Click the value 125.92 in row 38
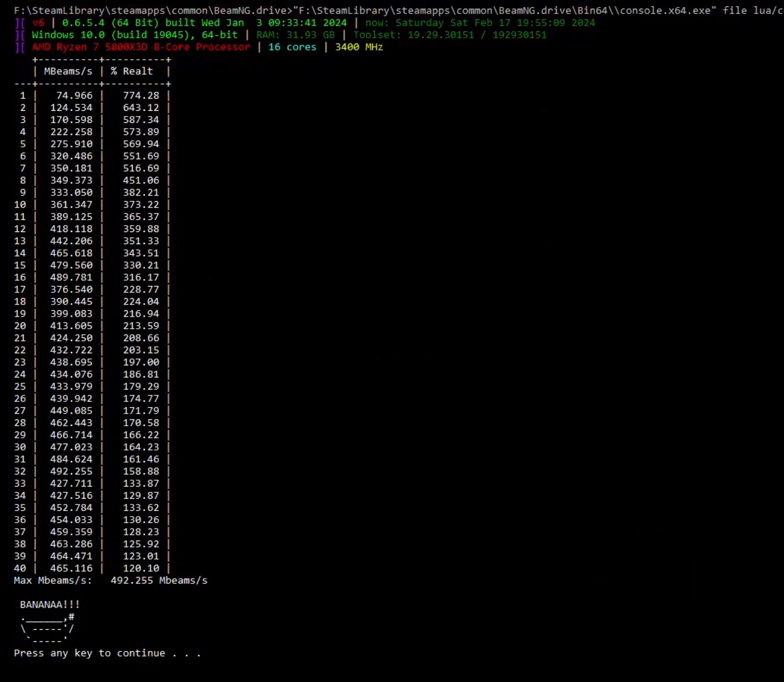Viewport: 784px width, 682px height. click(141, 545)
